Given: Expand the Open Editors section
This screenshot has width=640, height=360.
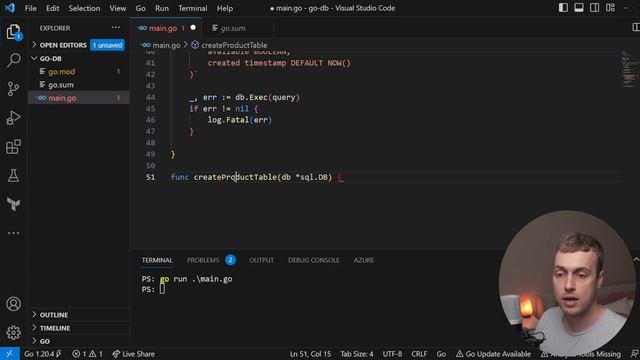Looking at the screenshot, I should click(x=63, y=45).
